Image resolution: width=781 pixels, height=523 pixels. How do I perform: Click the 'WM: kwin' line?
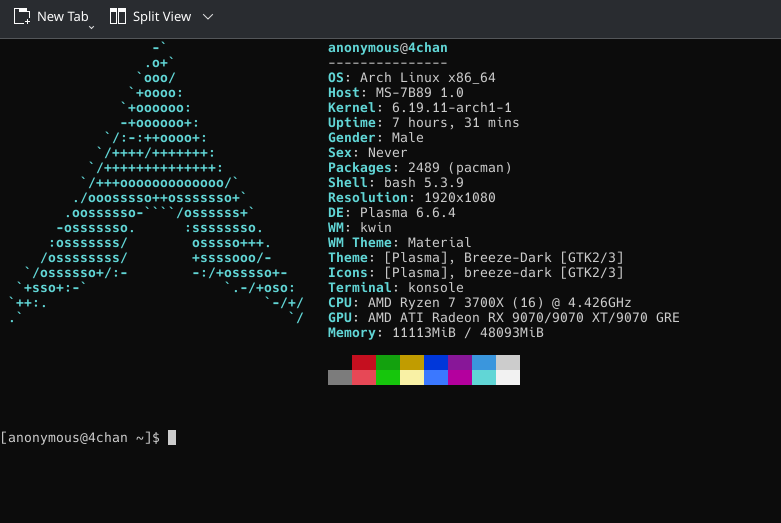click(360, 228)
